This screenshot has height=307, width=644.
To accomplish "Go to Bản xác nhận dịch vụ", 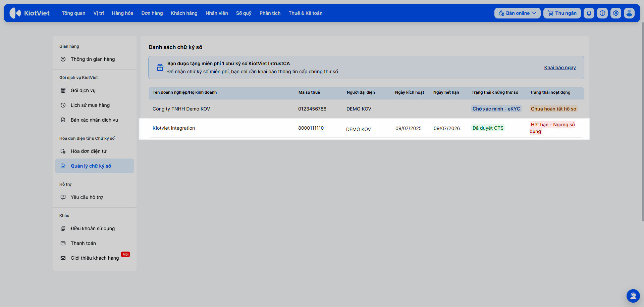I will [95, 120].
